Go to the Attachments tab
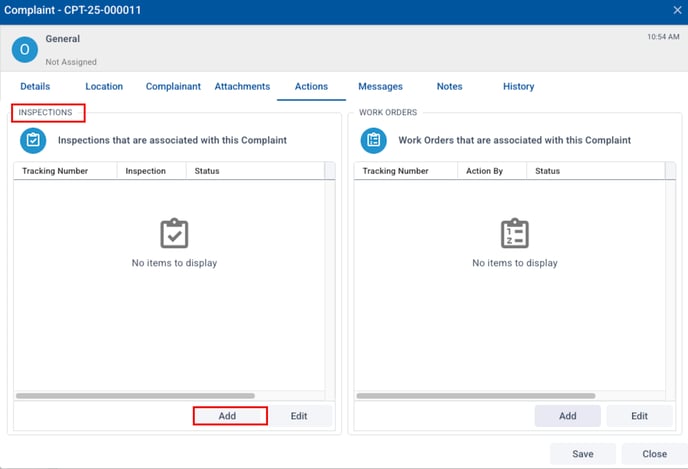 point(242,87)
